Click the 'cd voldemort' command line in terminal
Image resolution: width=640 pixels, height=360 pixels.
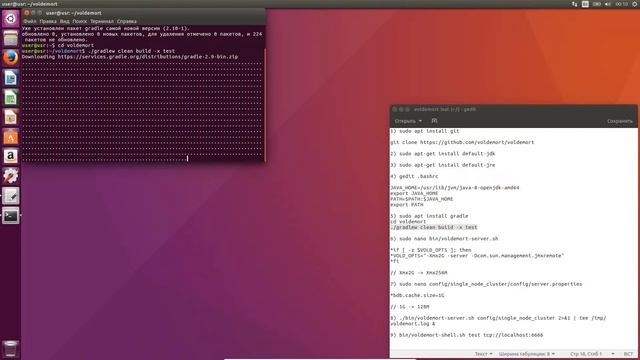[76, 45]
